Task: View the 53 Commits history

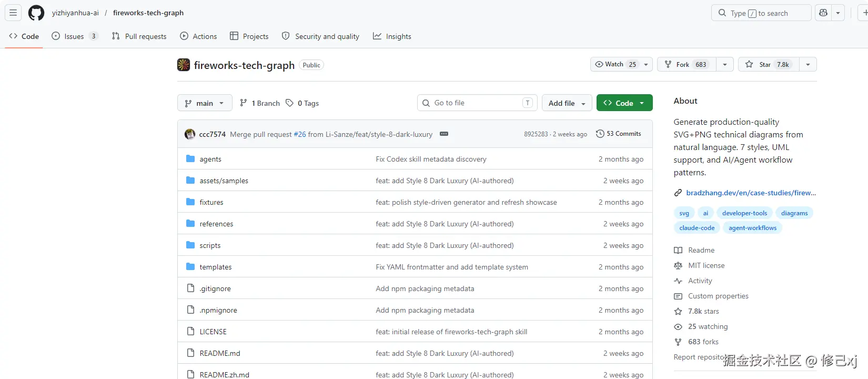Action: [619, 134]
